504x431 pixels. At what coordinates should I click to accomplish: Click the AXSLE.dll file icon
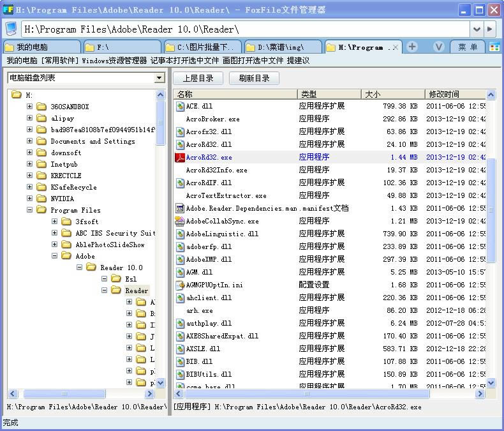(180, 349)
